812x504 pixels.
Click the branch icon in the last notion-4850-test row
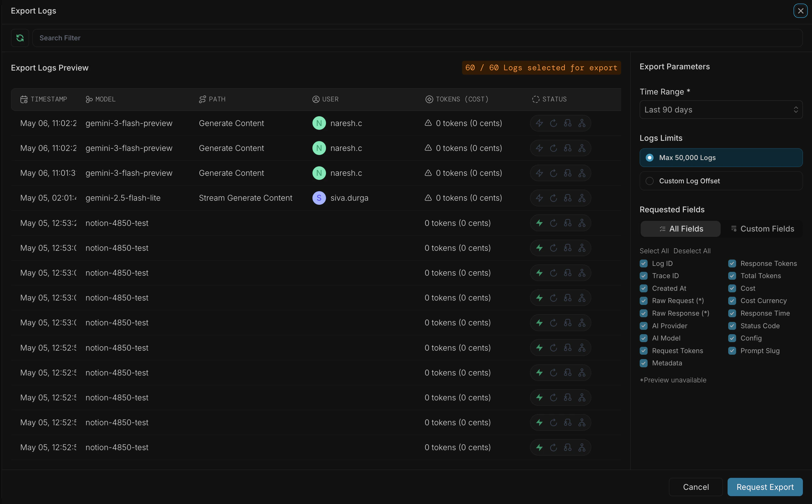(568, 447)
